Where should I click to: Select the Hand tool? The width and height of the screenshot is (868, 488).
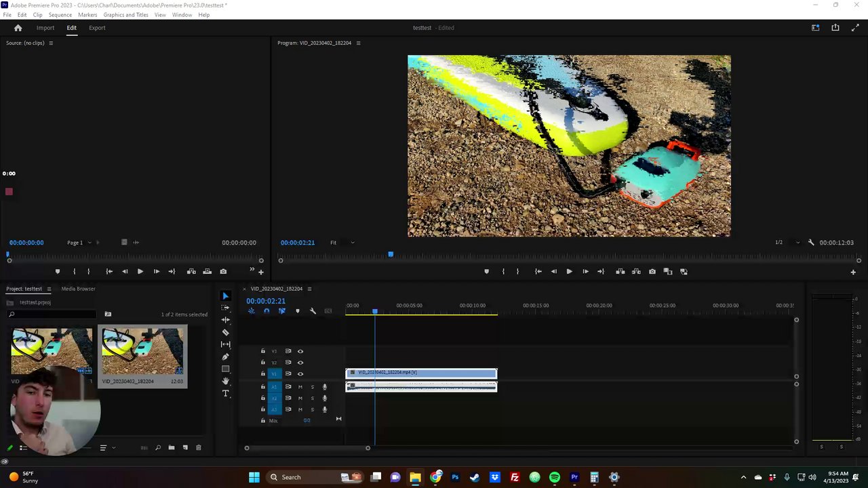pyautogui.click(x=226, y=381)
